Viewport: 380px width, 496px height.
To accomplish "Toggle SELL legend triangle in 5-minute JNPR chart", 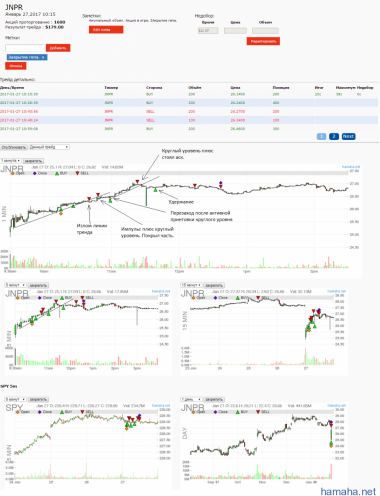I will pyautogui.click(x=82, y=298).
